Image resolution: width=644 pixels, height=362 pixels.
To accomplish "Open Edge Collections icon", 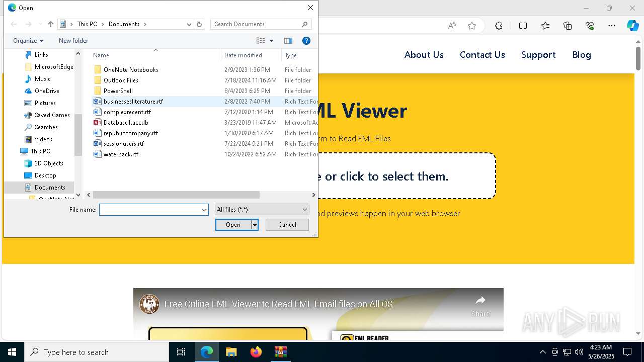I will pyautogui.click(x=568, y=26).
